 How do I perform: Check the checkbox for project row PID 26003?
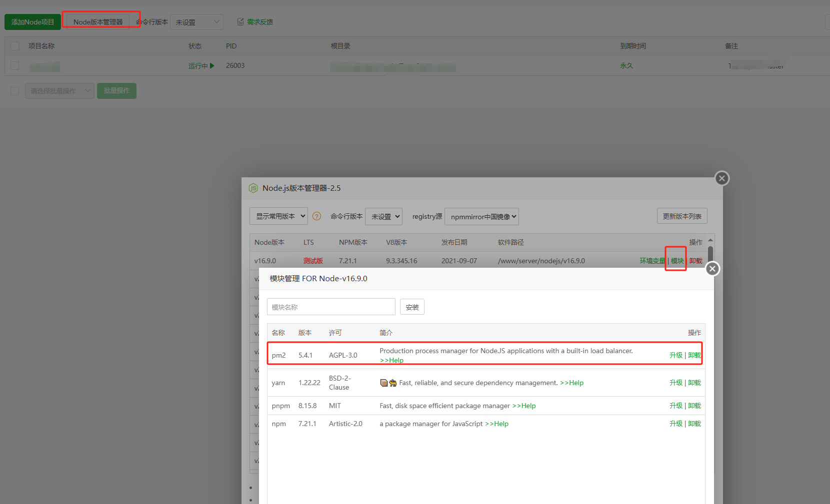click(15, 65)
